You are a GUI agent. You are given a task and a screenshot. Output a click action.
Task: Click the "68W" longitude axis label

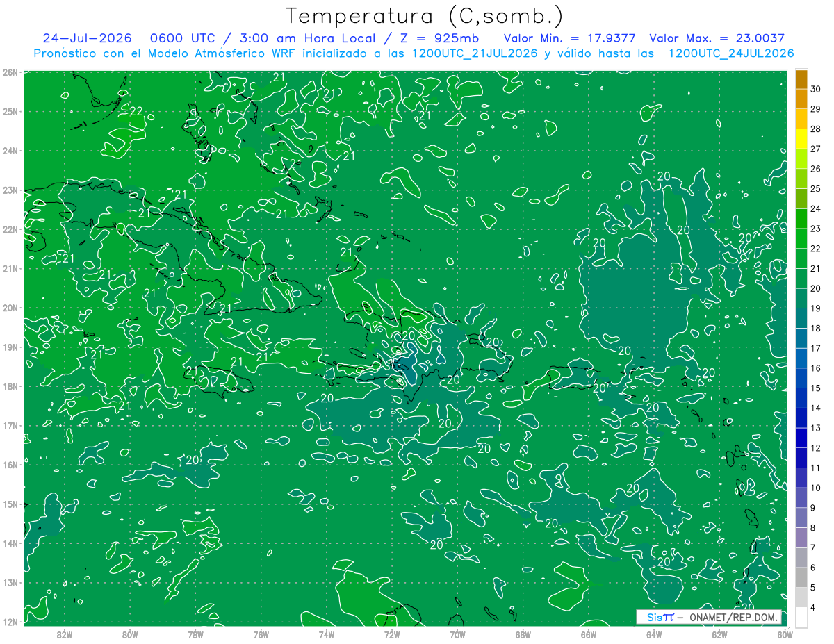(x=523, y=634)
